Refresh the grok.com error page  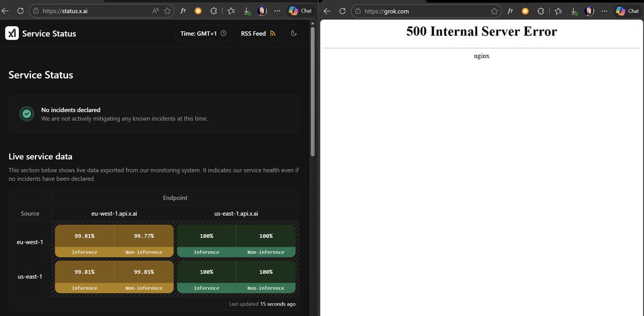coord(342,11)
